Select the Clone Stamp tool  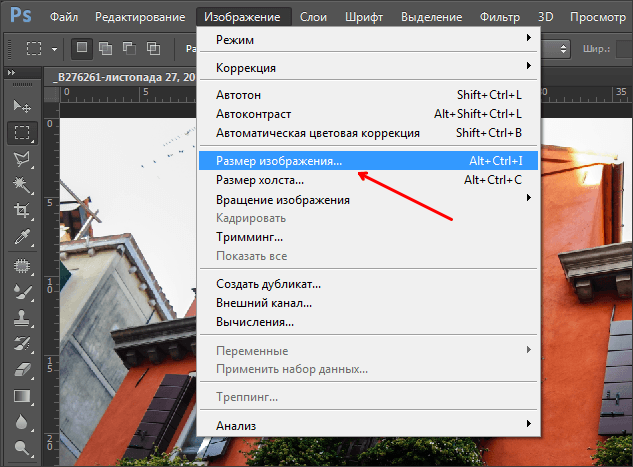click(x=21, y=317)
